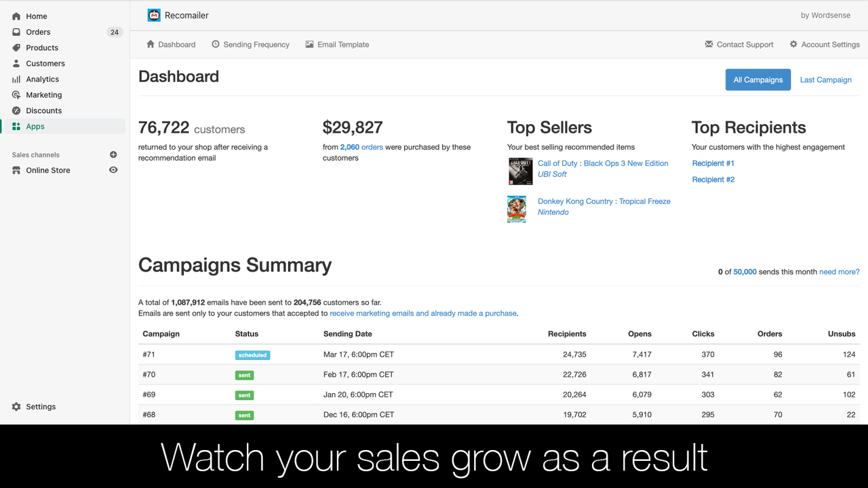Open the Dashboard tab in the app navigation

pos(171,44)
